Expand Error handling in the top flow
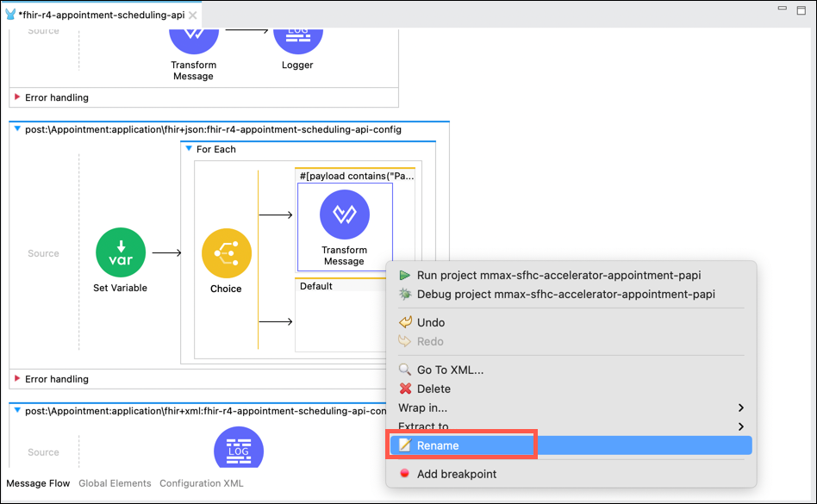Screen dimensions: 817x504 [17, 97]
